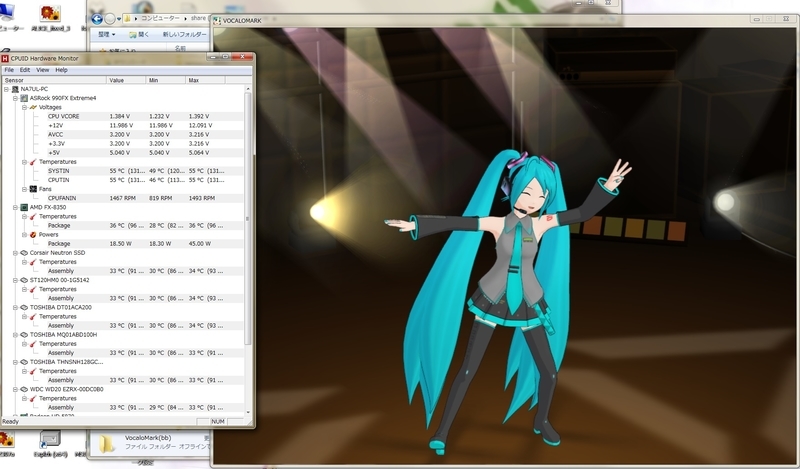
Task: Click the drive icon beside WDC WD20 EZRX-00DC0B0
Action: 24,389
